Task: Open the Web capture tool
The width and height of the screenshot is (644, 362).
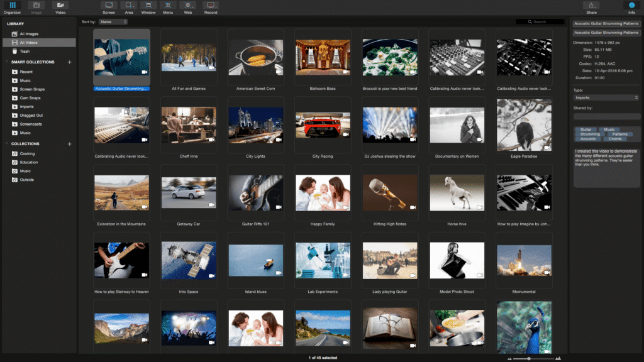Action: tap(187, 7)
